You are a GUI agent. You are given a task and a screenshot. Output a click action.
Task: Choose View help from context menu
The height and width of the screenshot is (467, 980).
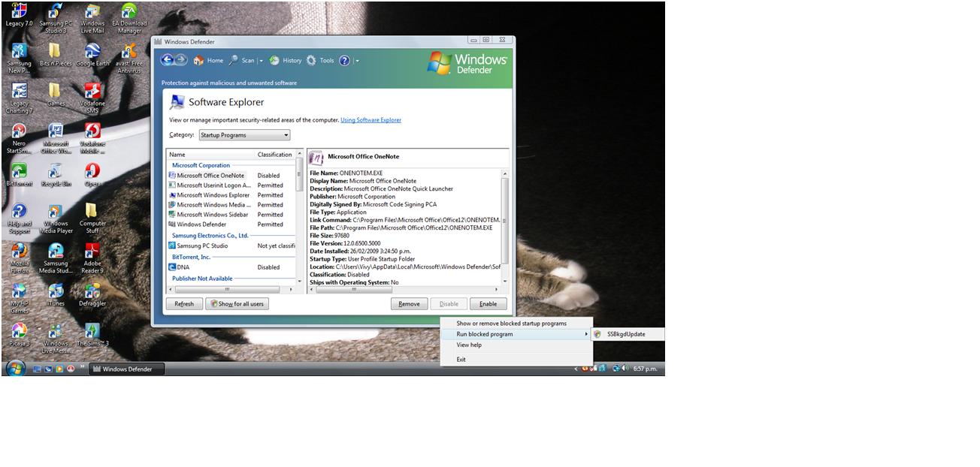(x=516, y=345)
